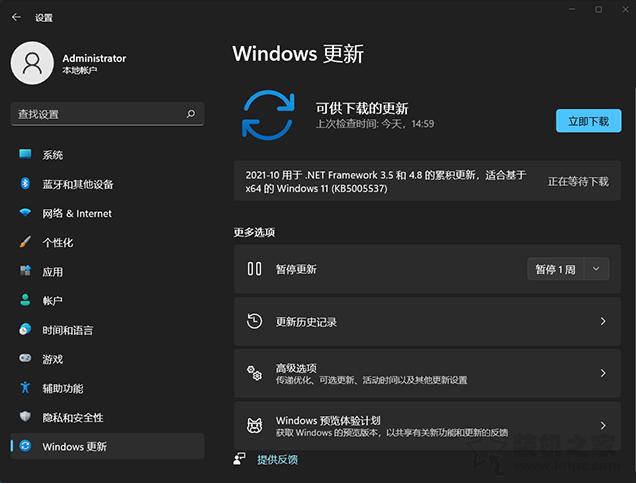Screen dimensions: 636x484
Task: Select Windows 更新 in sidebar
Action: click(x=107, y=446)
